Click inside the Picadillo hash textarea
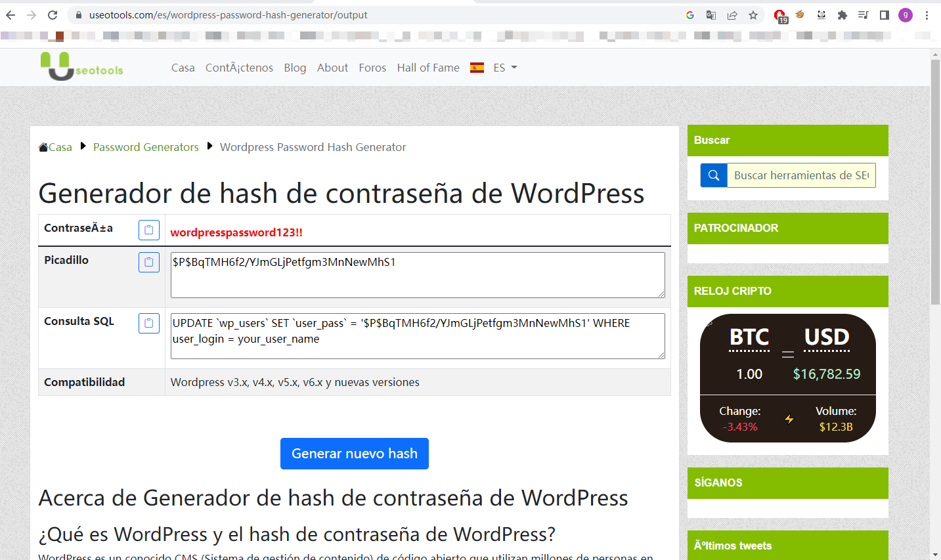Viewport: 941px width, 560px height. coord(418,275)
